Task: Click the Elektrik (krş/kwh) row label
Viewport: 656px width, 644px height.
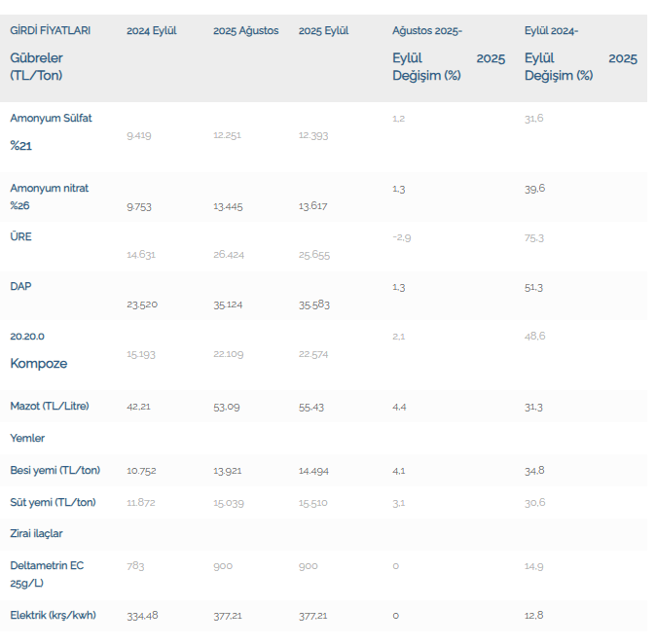Action: pyautogui.click(x=53, y=615)
